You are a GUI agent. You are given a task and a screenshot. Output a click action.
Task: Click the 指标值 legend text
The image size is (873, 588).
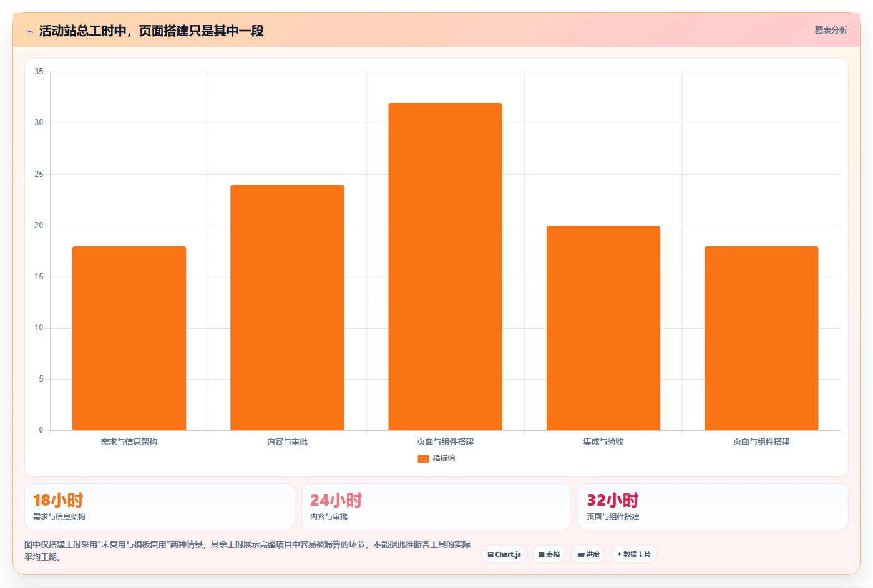[x=444, y=458]
